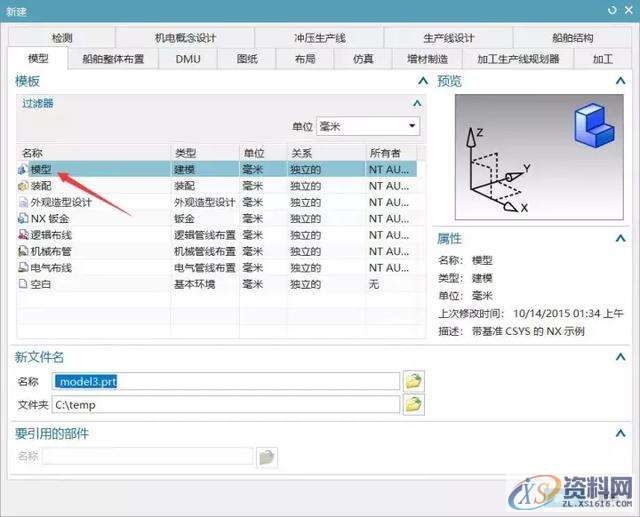This screenshot has height=517, width=640.
Task: Sort templates by 所有者 column header
Action: (x=391, y=153)
